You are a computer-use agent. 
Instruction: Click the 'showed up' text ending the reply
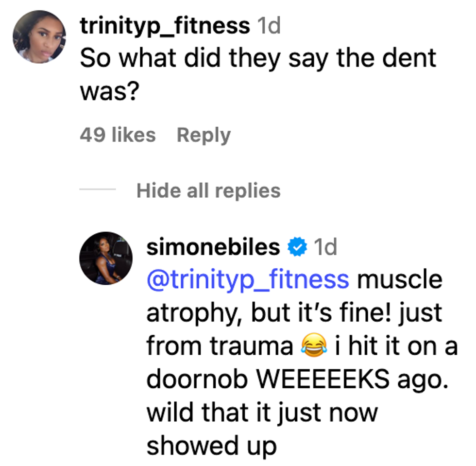pyautogui.click(x=212, y=445)
